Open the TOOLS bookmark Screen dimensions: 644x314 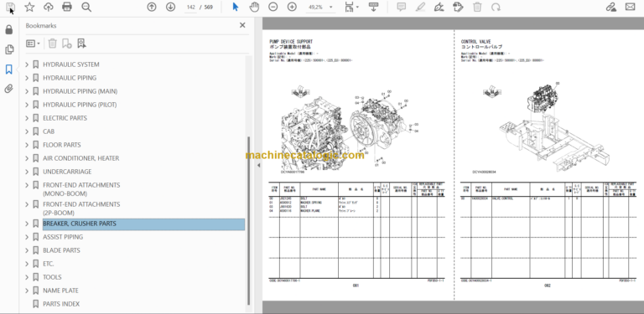[x=52, y=277]
